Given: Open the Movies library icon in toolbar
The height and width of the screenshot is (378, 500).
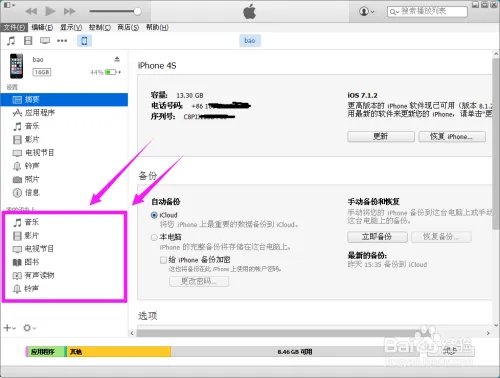Looking at the screenshot, I should coord(28,41).
